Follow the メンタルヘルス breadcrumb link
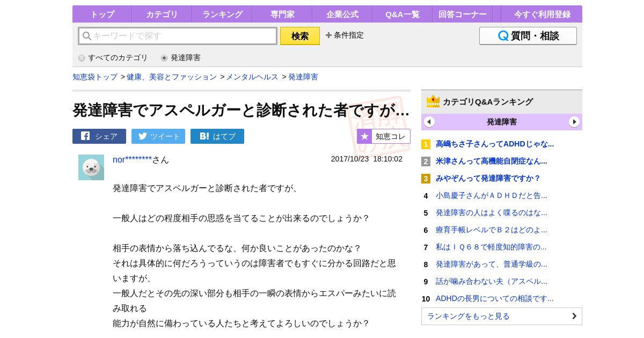 pos(252,77)
